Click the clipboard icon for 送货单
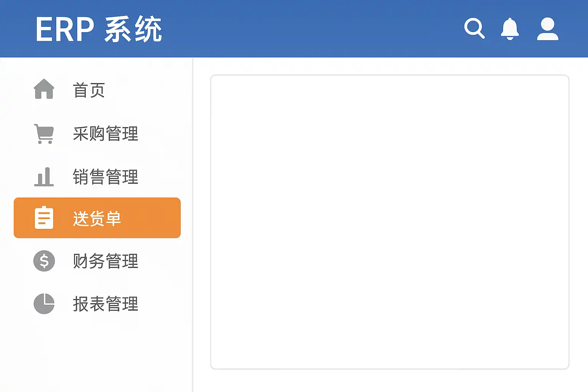The image size is (588, 392). coord(44,218)
